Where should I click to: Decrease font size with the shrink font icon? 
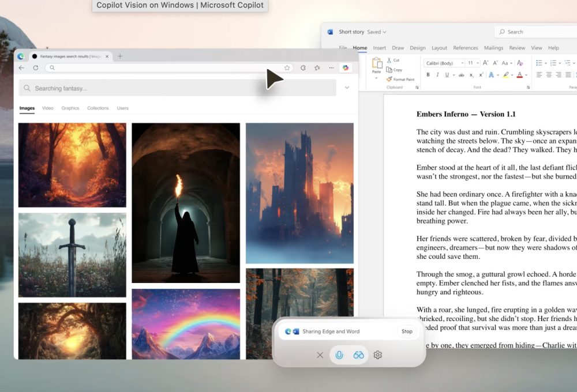pos(495,63)
